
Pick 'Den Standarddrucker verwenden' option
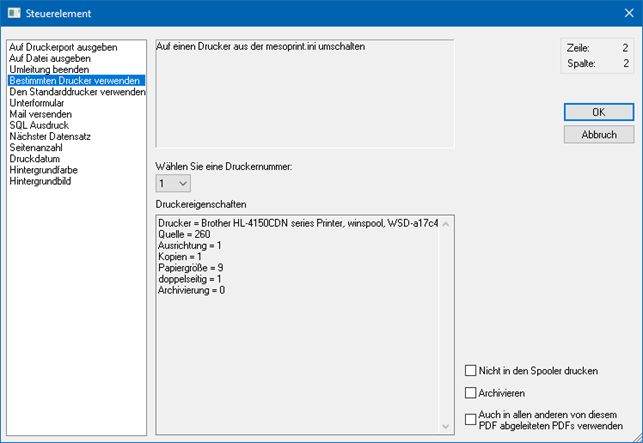tap(77, 92)
